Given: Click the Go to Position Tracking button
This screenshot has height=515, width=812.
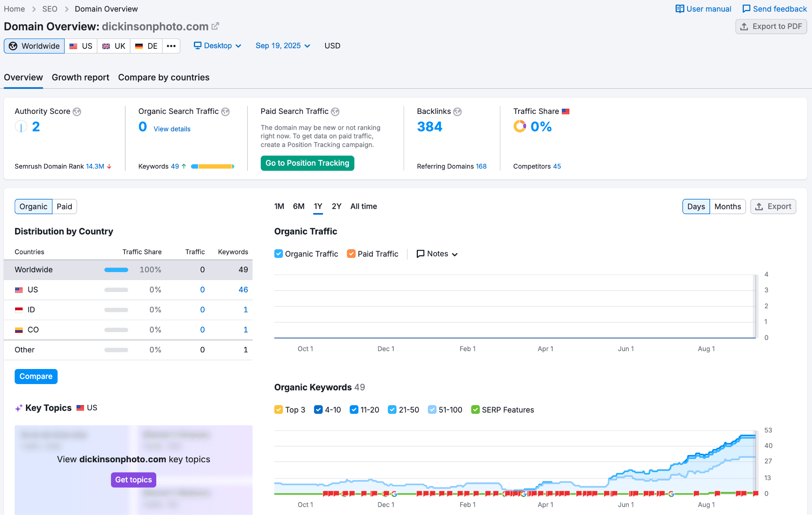Looking at the screenshot, I should 307,163.
